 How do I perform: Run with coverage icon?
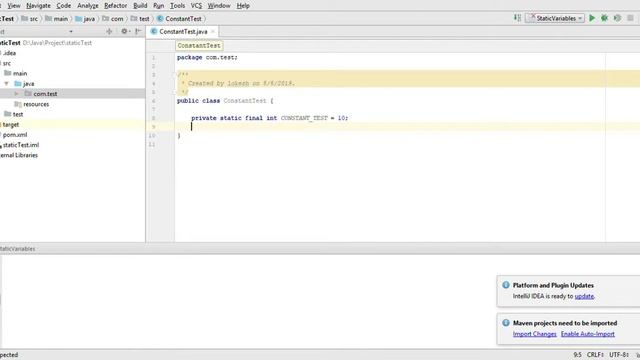pos(617,18)
